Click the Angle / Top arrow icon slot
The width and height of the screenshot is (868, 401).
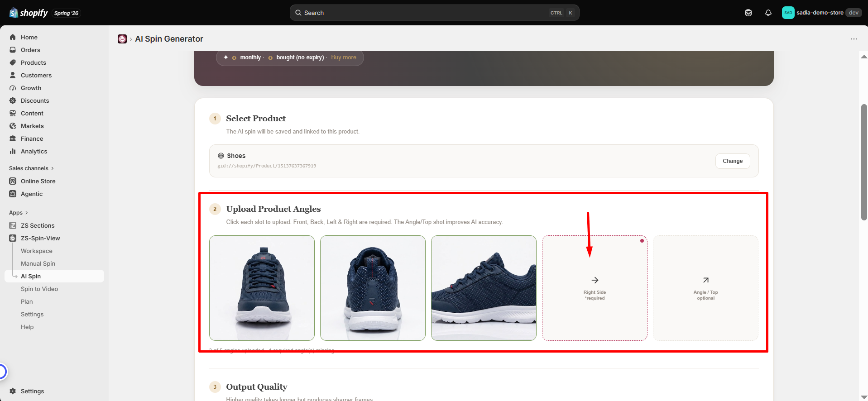[705, 280]
